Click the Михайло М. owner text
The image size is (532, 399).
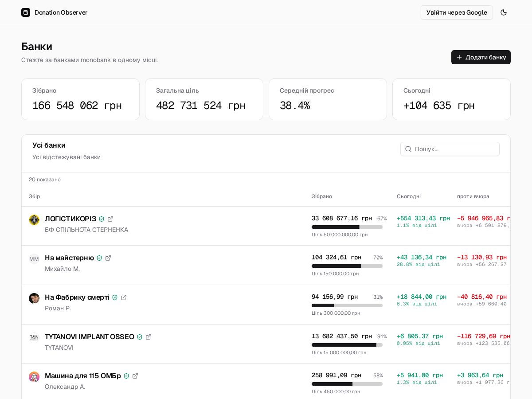coord(62,269)
